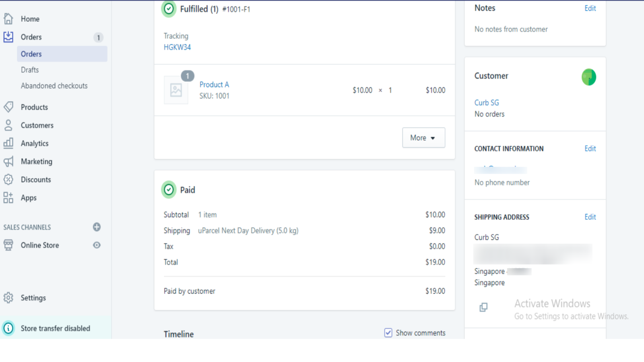Open Abandoned checkouts from the sidebar
This screenshot has width=644, height=362.
tap(54, 86)
